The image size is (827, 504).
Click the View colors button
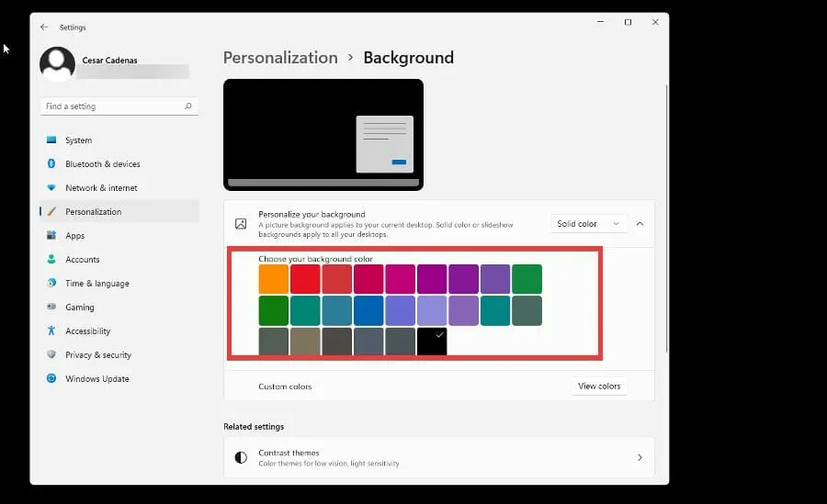click(x=599, y=386)
